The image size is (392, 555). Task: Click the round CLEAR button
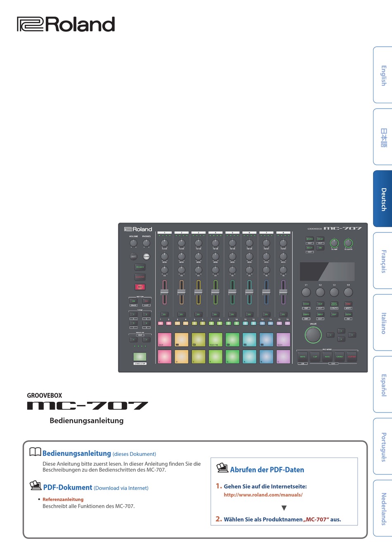[x=146, y=256]
